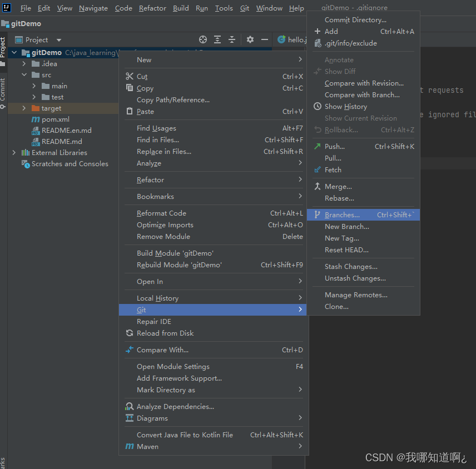Select Pull... in Git submenu
476x469 pixels.
pyautogui.click(x=363, y=158)
